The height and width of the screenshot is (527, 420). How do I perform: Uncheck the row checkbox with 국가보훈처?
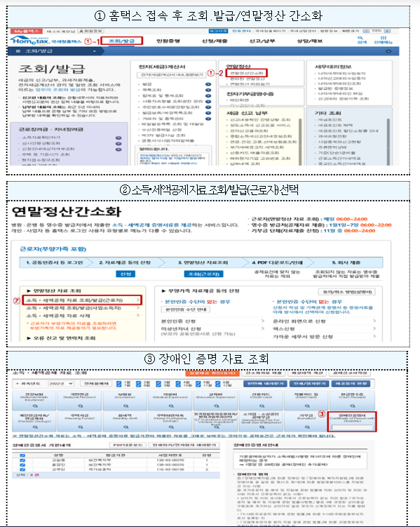(22, 469)
